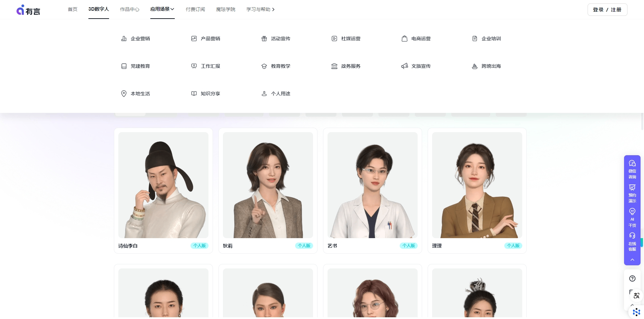This screenshot has height=319, width=644.
Task: Click the 教育教学 graduation cap icon
Action: coord(264,66)
